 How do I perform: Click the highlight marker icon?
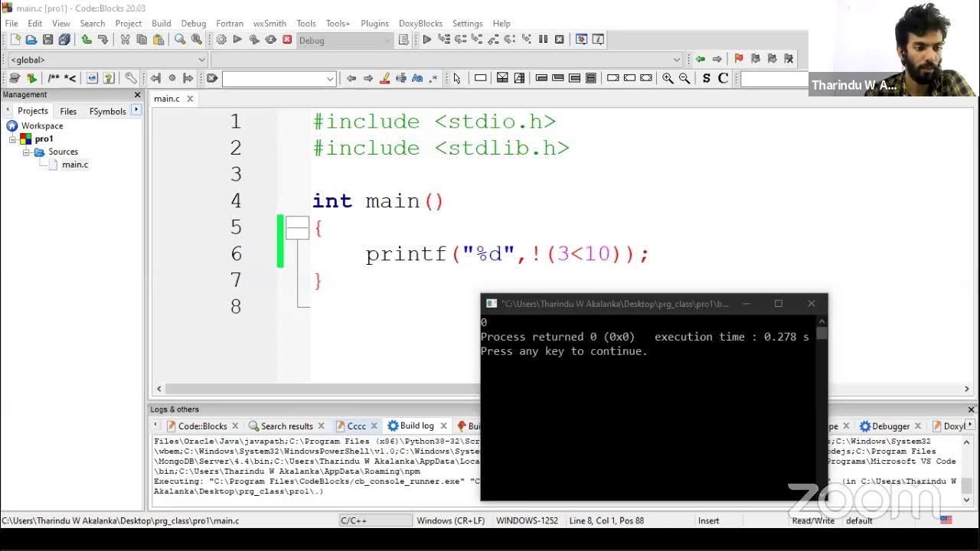(x=384, y=78)
